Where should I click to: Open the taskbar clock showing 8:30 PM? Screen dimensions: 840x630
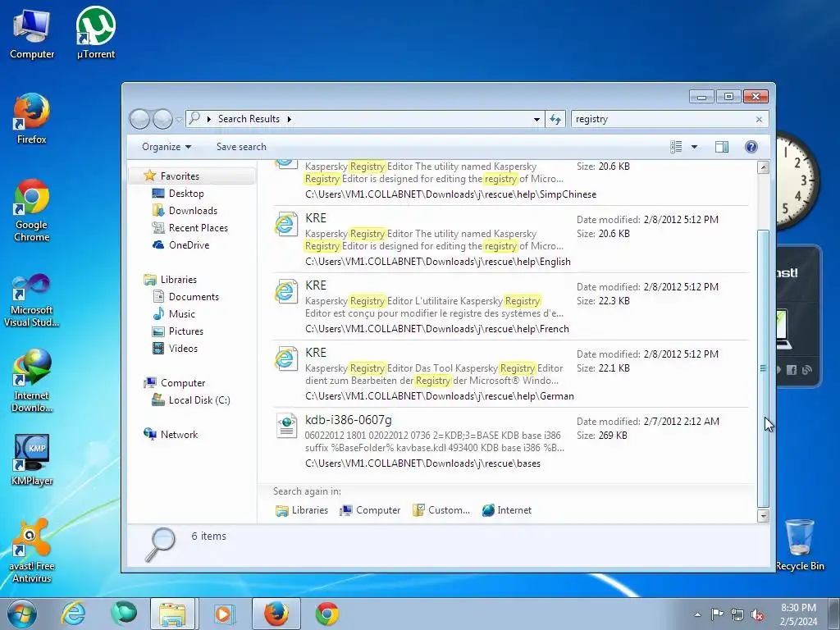tap(798, 614)
